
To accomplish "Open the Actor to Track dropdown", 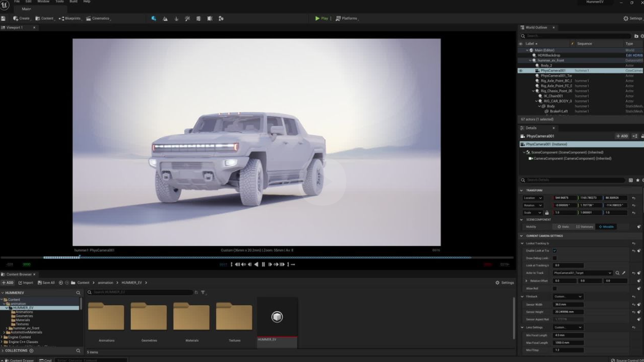I will click(x=582, y=273).
